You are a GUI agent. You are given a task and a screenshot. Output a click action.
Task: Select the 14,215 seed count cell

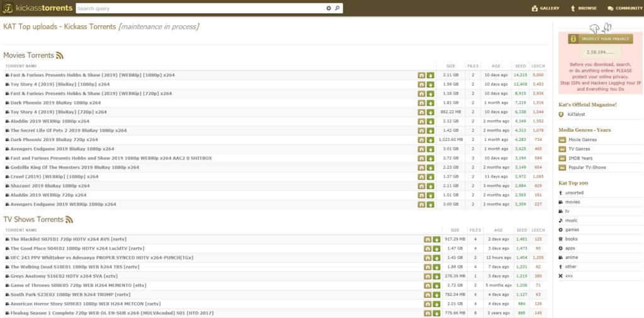coord(520,76)
